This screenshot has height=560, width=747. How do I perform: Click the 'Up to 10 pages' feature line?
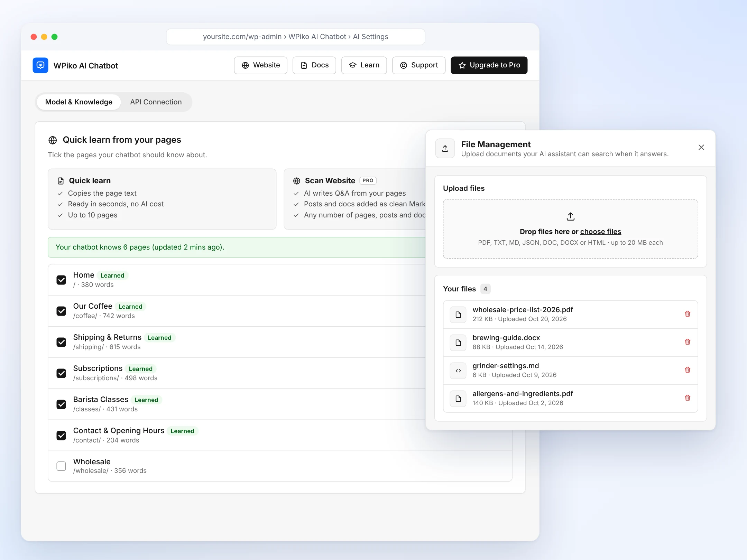point(93,215)
